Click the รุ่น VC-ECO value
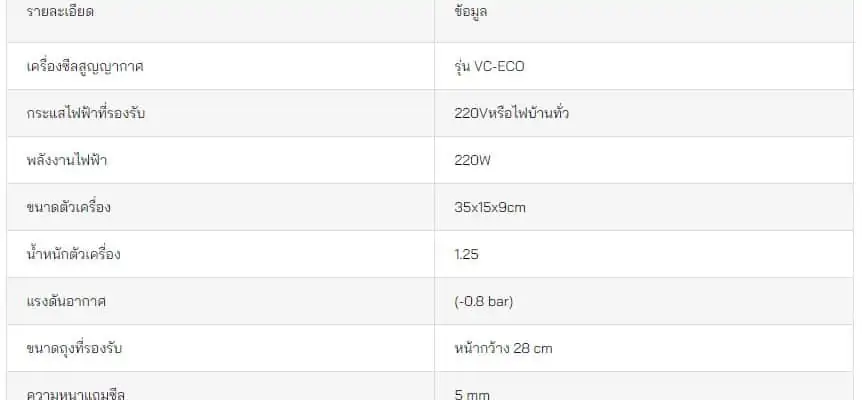The width and height of the screenshot is (862, 400). [x=489, y=66]
